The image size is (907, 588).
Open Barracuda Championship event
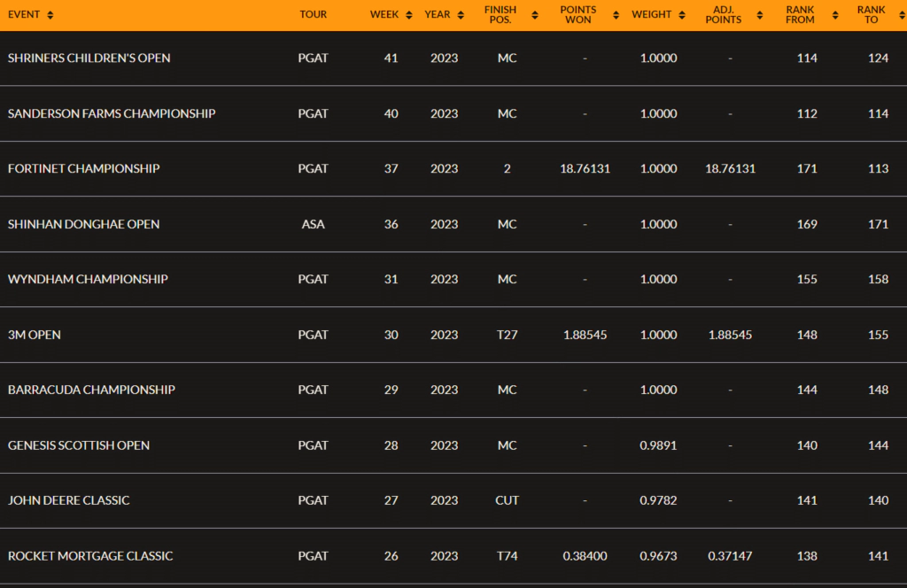click(91, 389)
